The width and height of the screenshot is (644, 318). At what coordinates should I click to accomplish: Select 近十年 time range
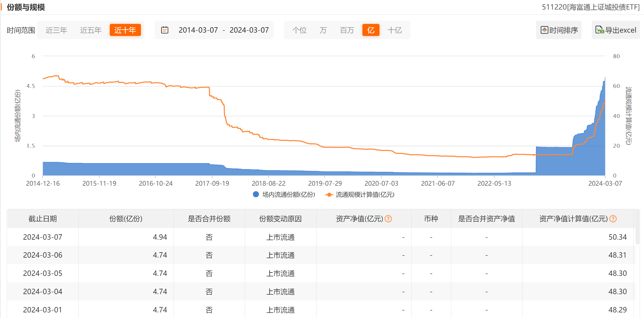[125, 30]
